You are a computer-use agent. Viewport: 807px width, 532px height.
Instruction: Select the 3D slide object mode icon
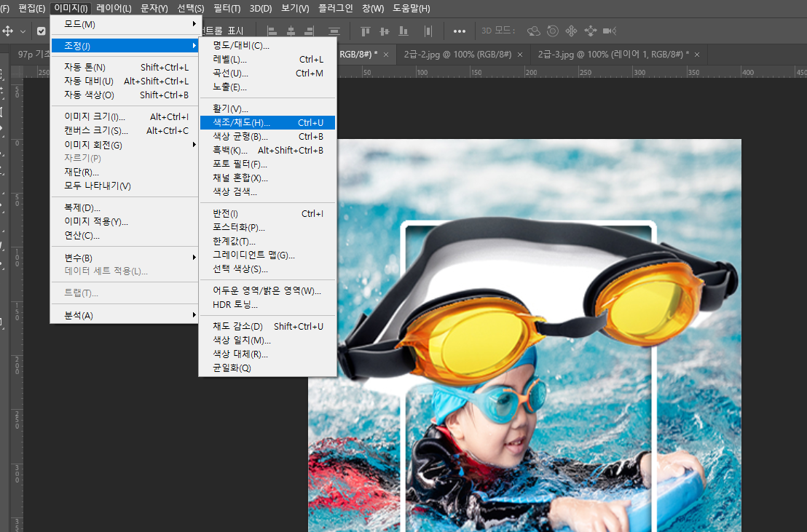coord(591,31)
